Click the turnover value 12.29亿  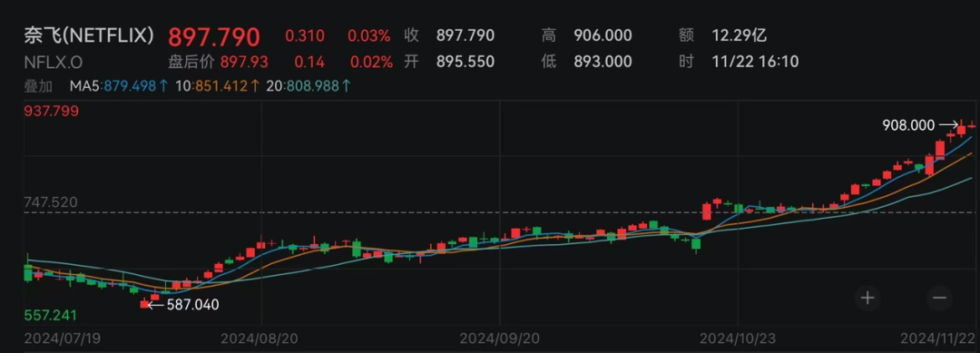click(740, 35)
